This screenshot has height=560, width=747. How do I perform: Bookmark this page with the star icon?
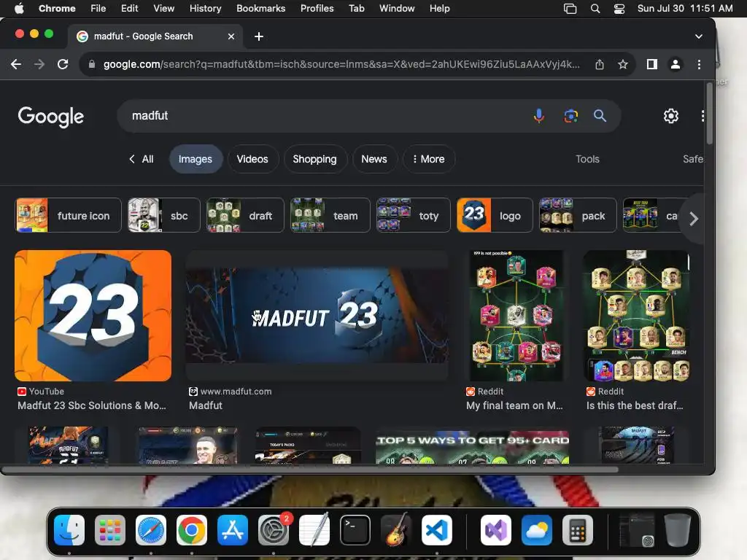623,64
